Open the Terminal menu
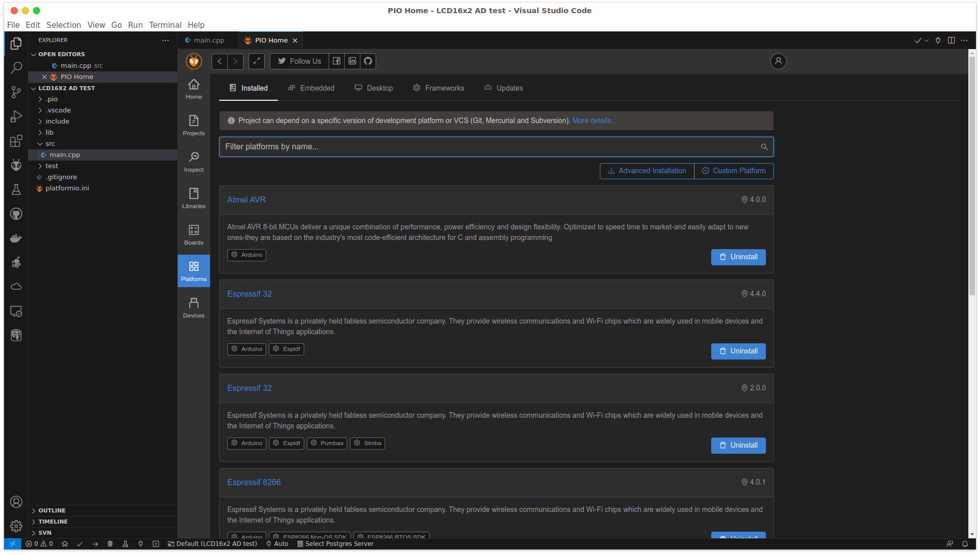 pyautogui.click(x=165, y=25)
